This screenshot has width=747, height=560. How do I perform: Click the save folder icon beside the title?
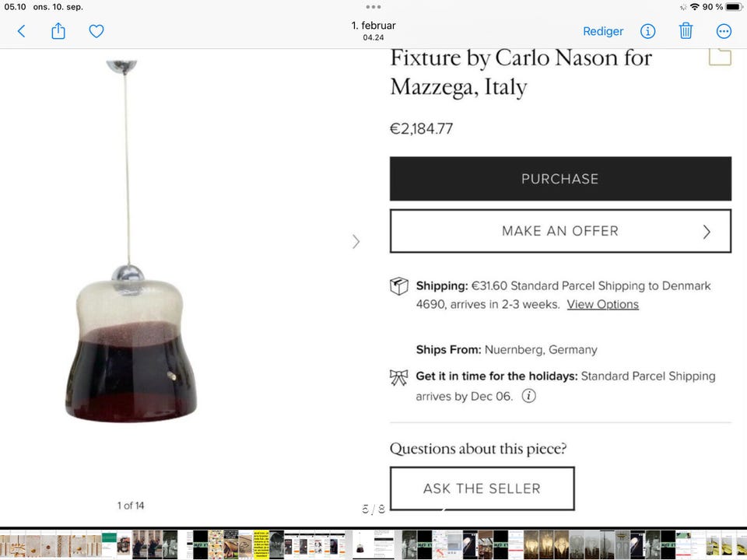point(720,57)
